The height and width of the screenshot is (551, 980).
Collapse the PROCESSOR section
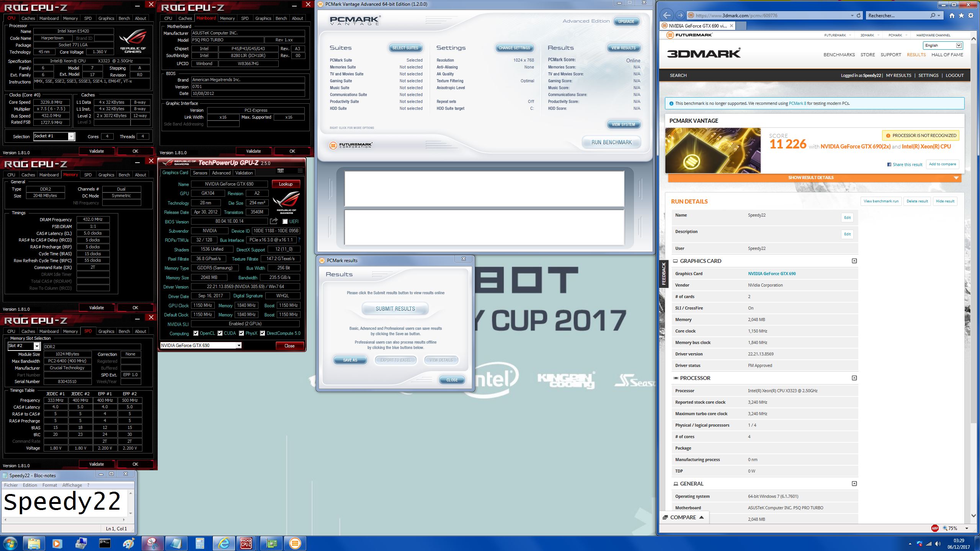pos(854,378)
